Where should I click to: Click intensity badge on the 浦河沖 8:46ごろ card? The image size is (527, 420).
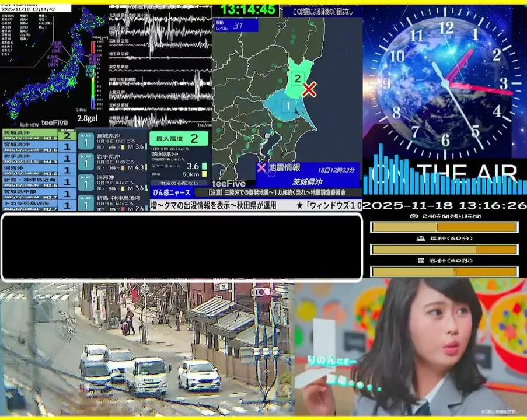tap(86, 183)
